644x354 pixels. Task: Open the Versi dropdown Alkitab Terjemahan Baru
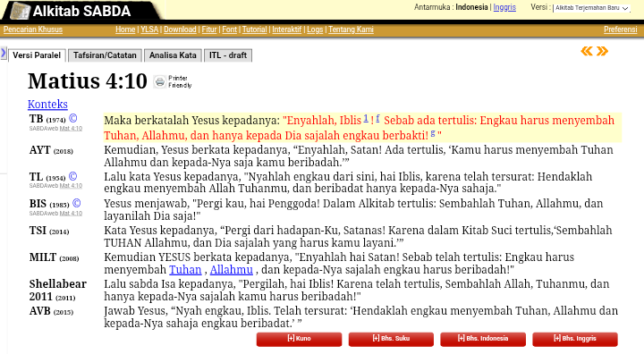click(591, 8)
